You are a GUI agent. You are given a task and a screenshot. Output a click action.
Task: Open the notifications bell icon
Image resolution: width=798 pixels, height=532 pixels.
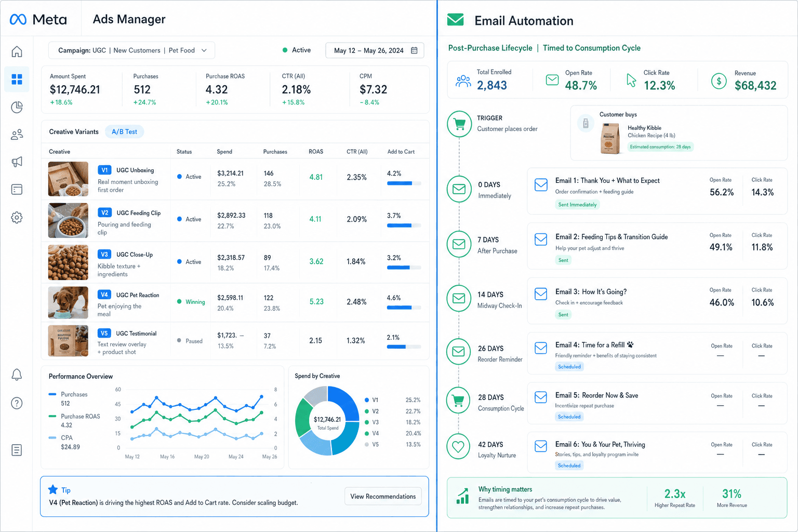pos(17,375)
